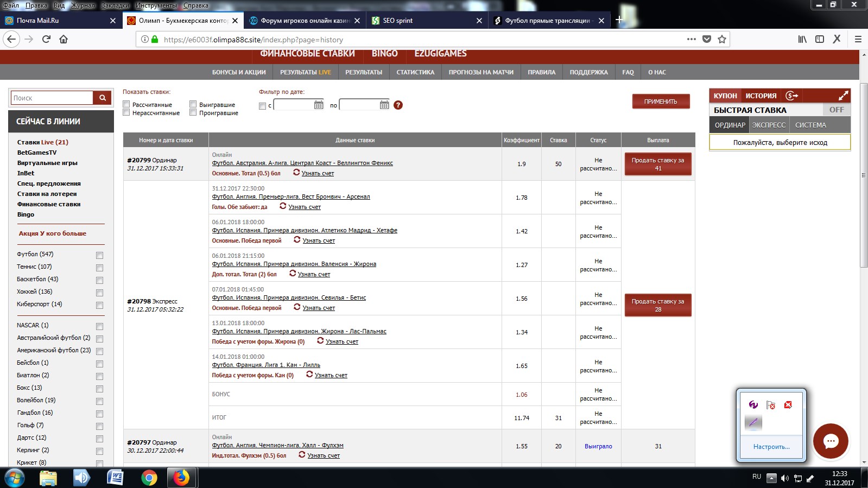Expand the coupon panel with the arrows icon
This screenshot has height=488, width=868.
pyautogui.click(x=843, y=96)
